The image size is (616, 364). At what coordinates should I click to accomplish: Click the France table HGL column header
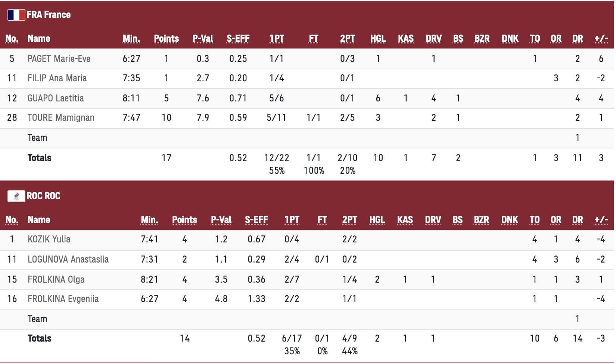point(378,39)
